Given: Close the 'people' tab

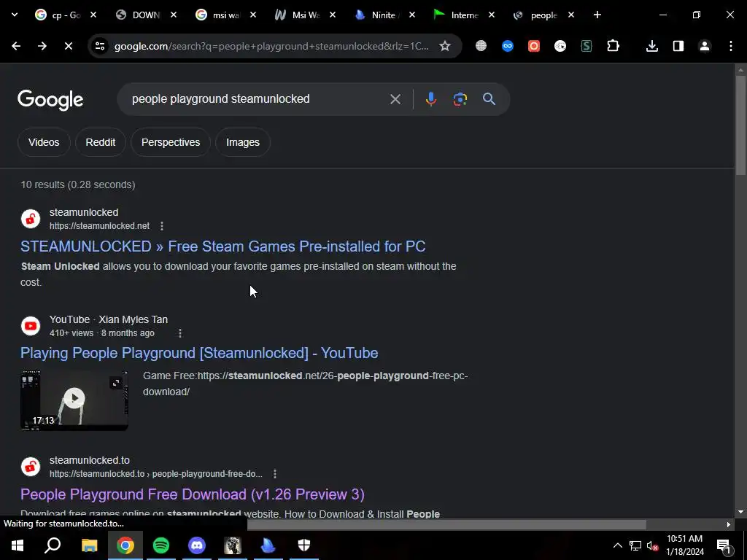Looking at the screenshot, I should [x=571, y=15].
